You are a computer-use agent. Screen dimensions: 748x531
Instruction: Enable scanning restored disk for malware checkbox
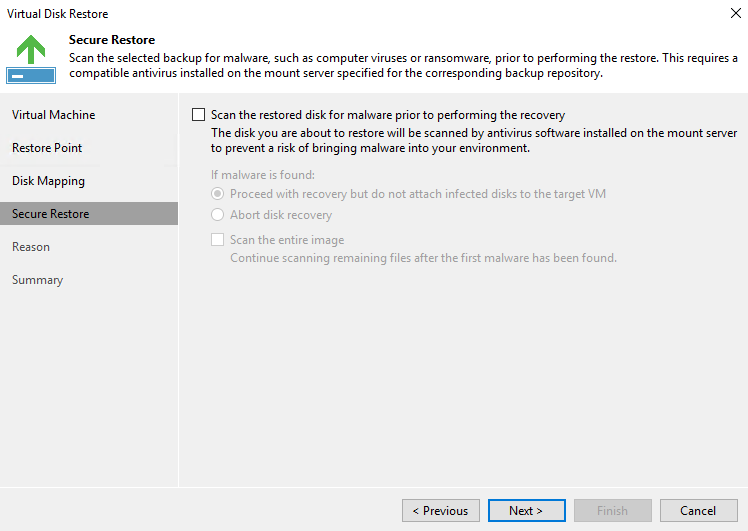click(x=198, y=115)
